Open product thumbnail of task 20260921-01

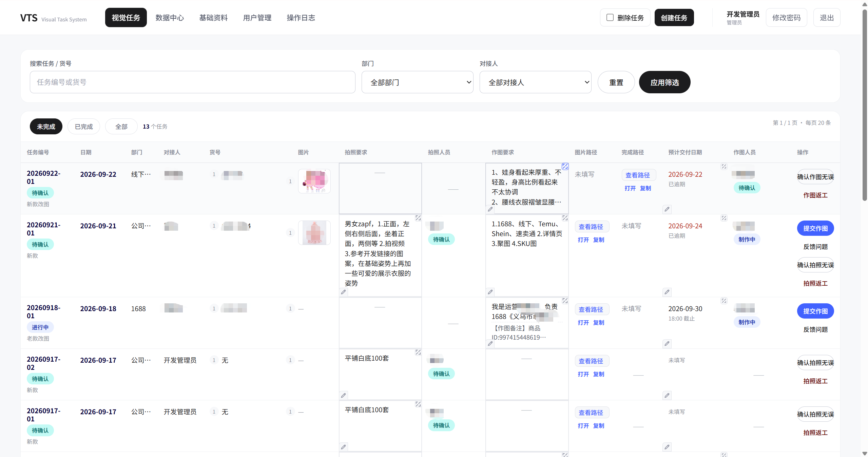point(314,233)
